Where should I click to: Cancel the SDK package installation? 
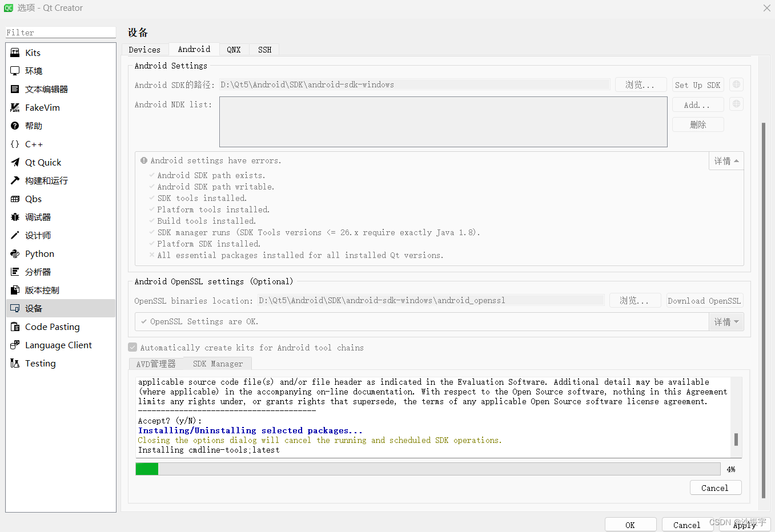(x=715, y=488)
